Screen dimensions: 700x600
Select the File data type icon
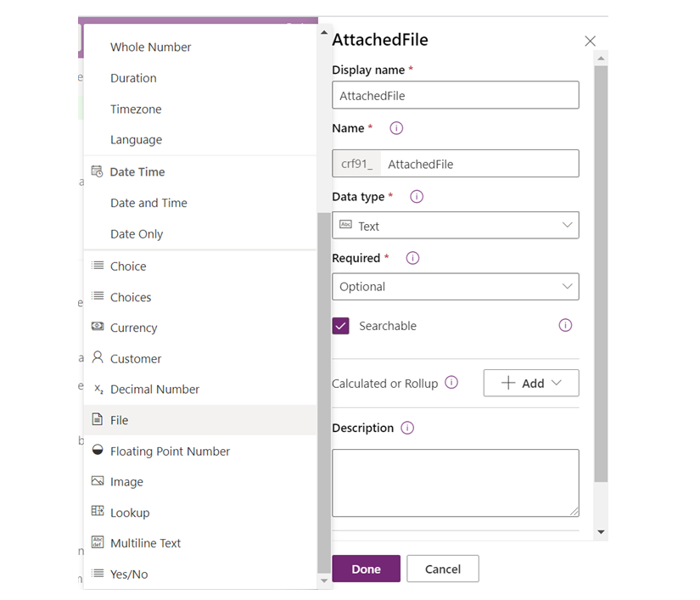click(100, 419)
